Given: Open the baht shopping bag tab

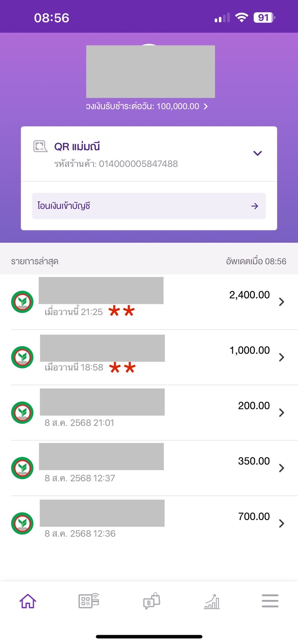Looking at the screenshot, I should (x=151, y=601).
